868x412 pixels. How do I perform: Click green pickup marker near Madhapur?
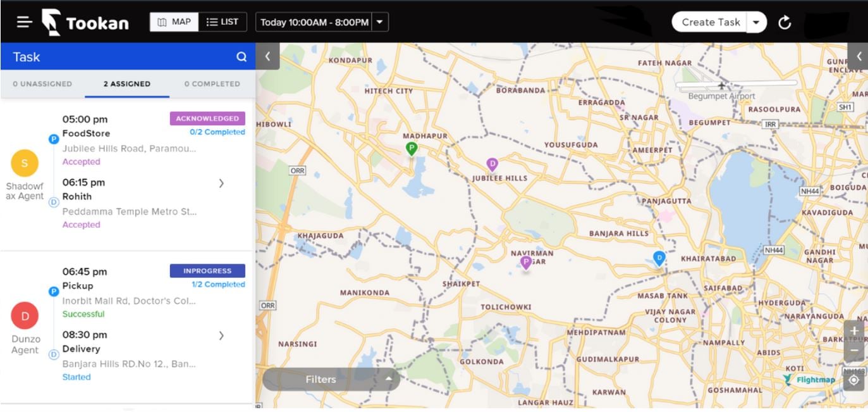pos(412,149)
